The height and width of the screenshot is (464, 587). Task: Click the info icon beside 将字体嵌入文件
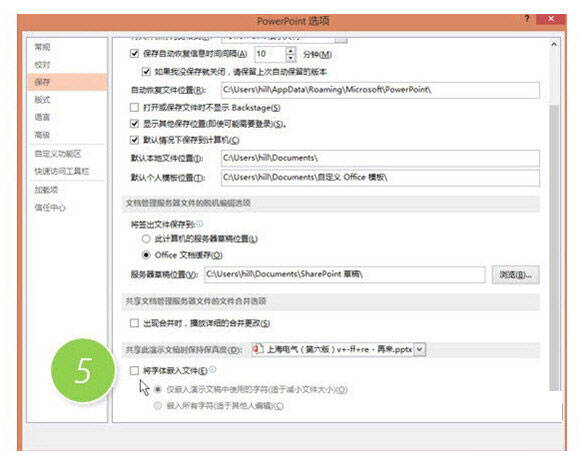click(213, 370)
